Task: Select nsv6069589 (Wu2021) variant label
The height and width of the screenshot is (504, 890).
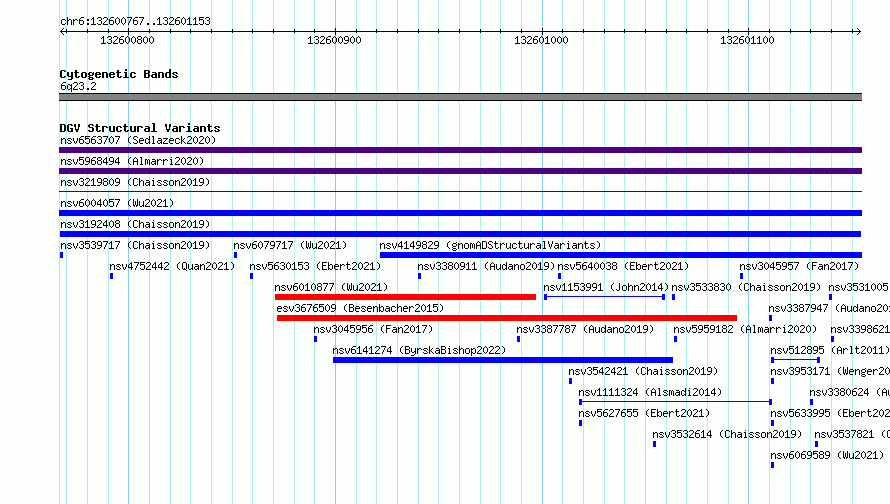Action: [827, 455]
